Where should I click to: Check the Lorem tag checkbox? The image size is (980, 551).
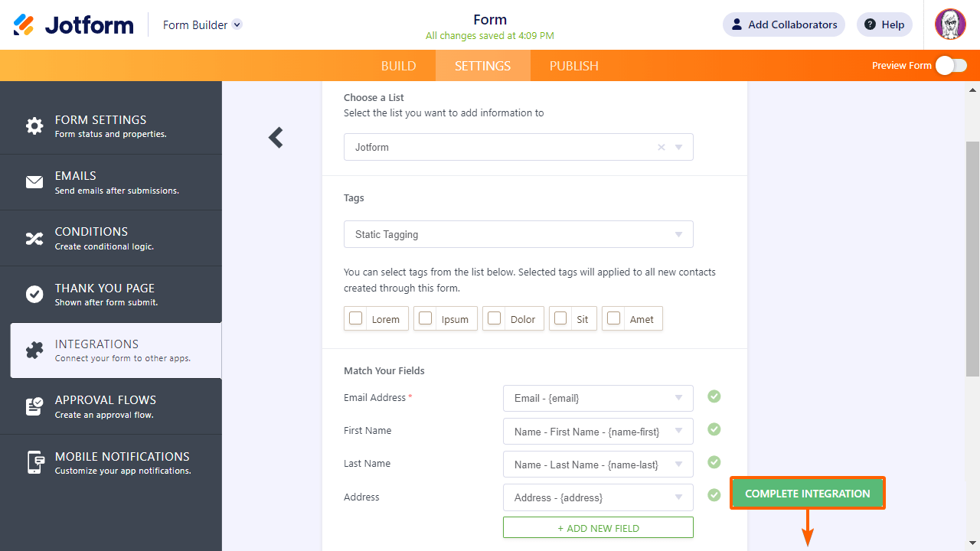point(356,318)
